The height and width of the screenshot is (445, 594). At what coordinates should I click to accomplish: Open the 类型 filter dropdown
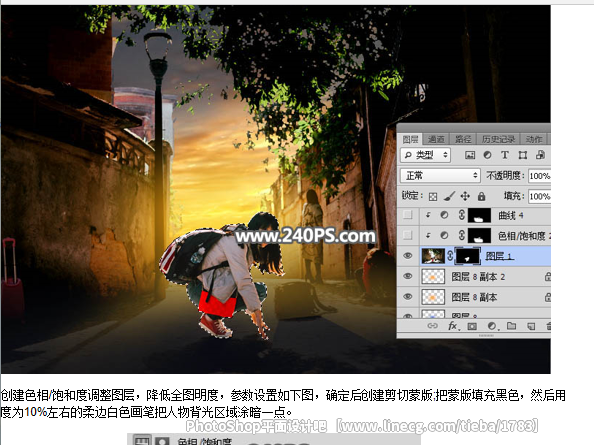pyautogui.click(x=425, y=155)
